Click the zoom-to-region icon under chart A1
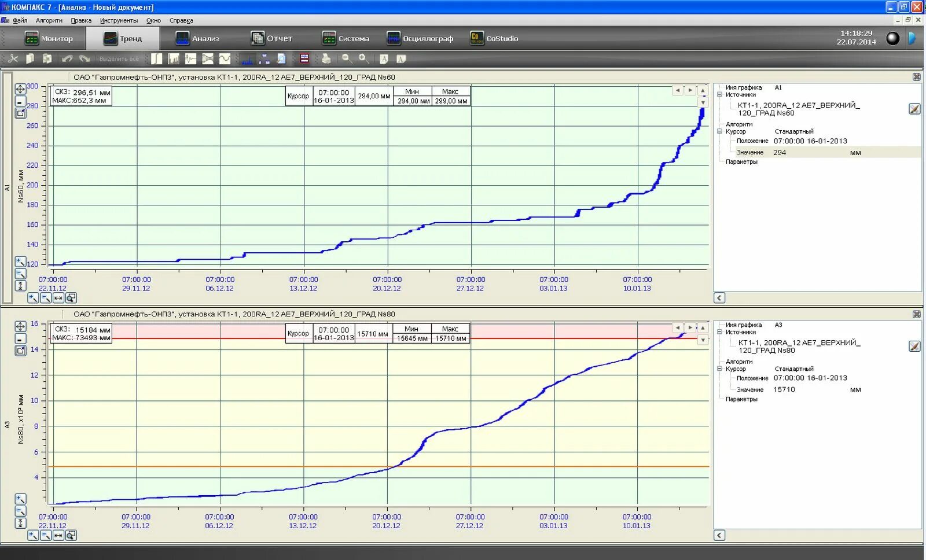This screenshot has height=560, width=926. tap(71, 298)
